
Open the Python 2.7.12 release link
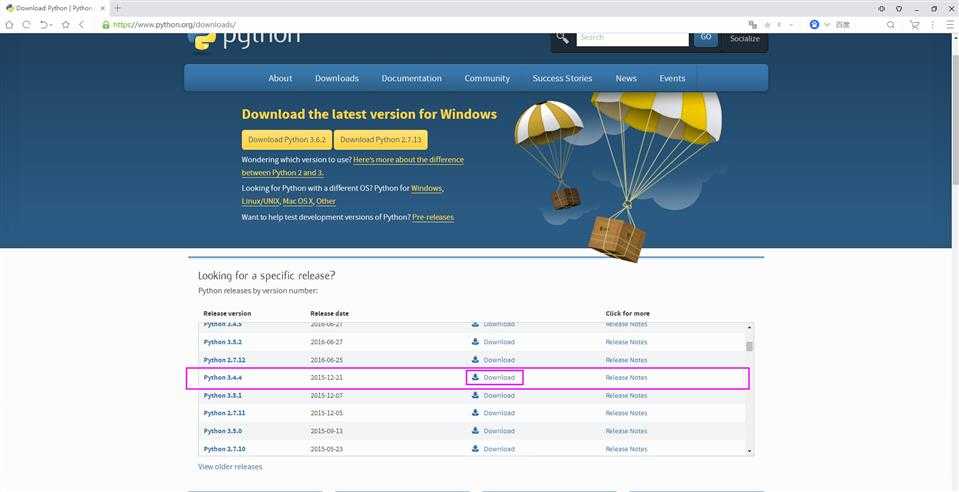click(224, 360)
